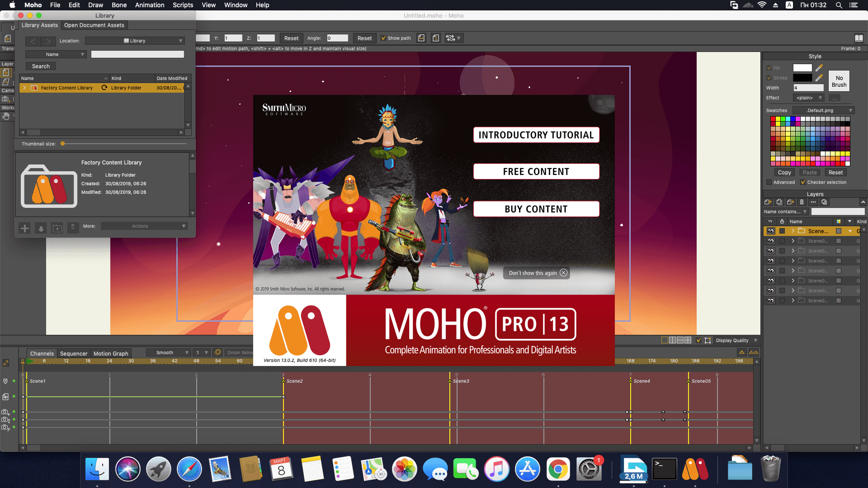Duplicate the selected layer
Viewport: 868px width, 488px height.
click(x=779, y=202)
